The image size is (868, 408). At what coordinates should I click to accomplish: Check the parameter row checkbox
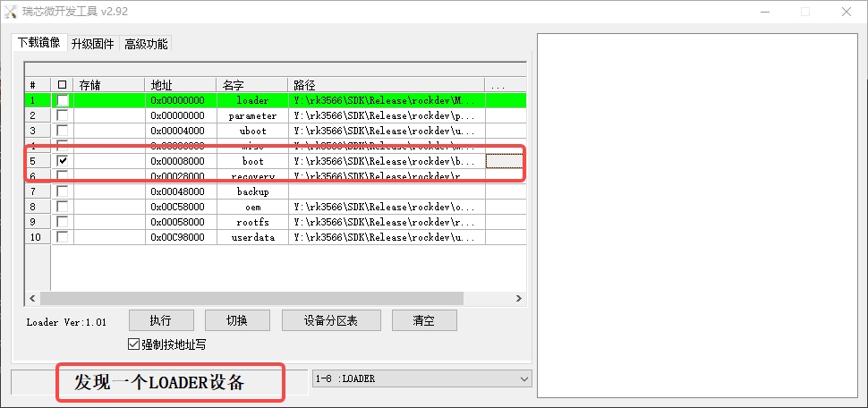pyautogui.click(x=63, y=115)
